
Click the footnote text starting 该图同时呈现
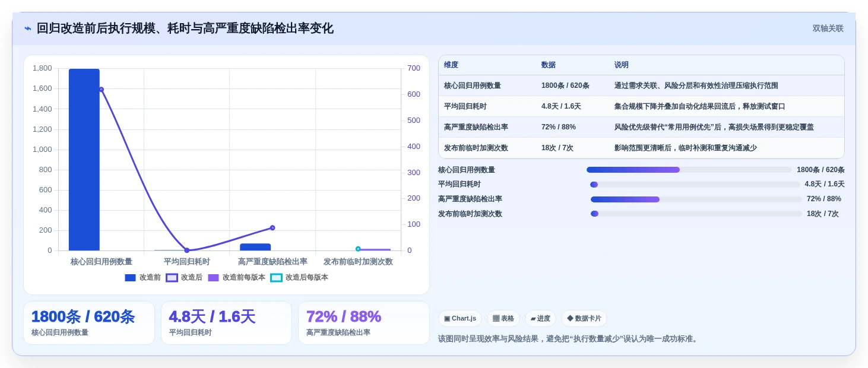coord(569,339)
